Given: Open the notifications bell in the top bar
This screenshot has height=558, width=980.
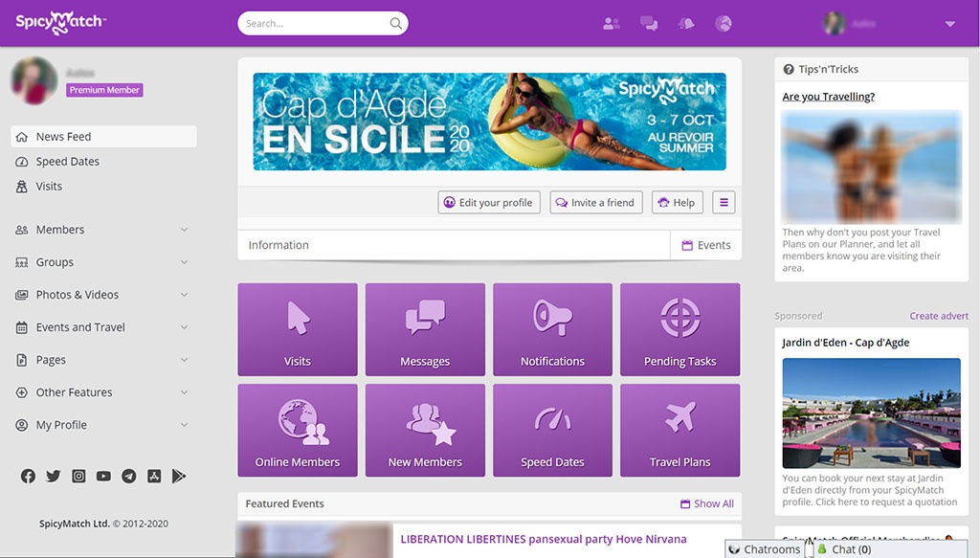Looking at the screenshot, I should (x=685, y=23).
